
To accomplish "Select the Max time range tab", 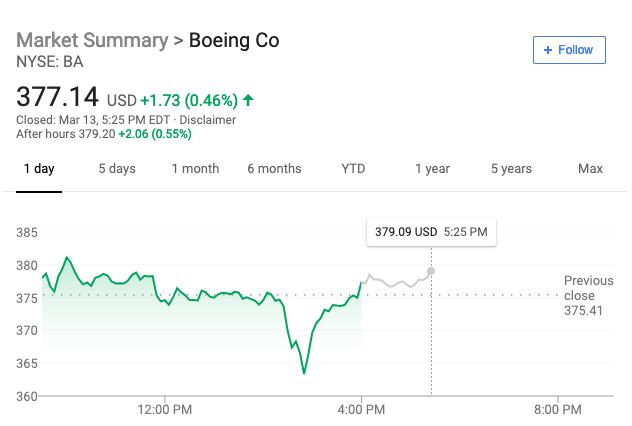I will (x=590, y=169).
